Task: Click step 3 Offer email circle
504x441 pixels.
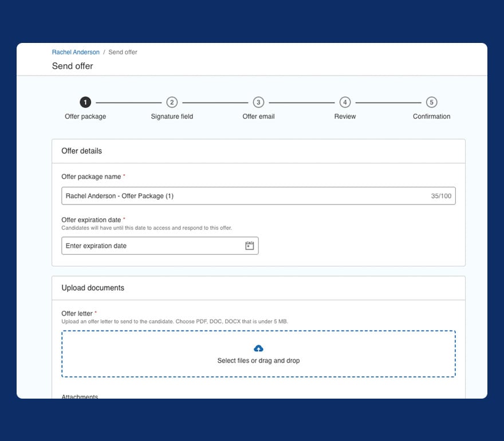Action: [258, 102]
